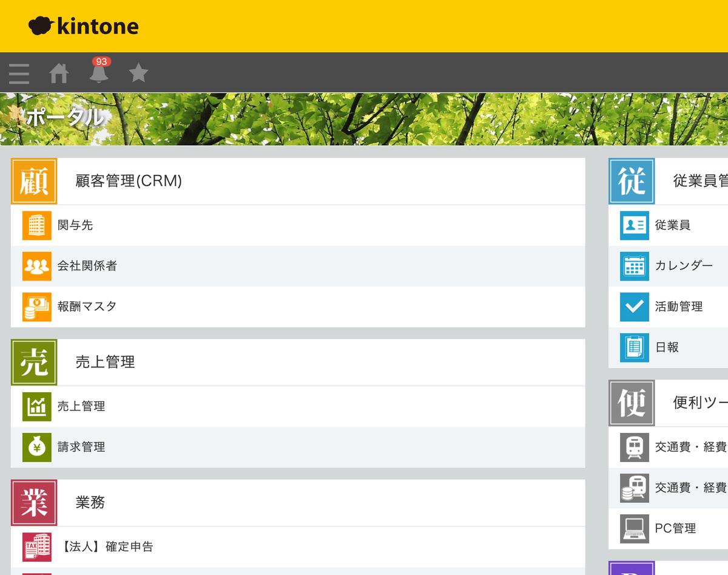The width and height of the screenshot is (728, 575).
Task: Click the 活動管理 checkmark icon
Action: 633,307
